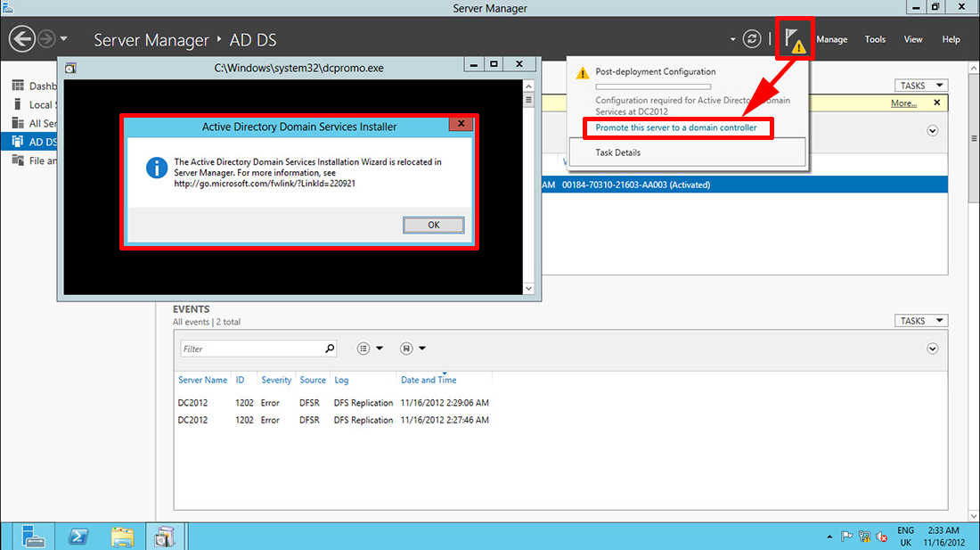
Task: Click the dcpromo taskbar button
Action: pos(165,537)
